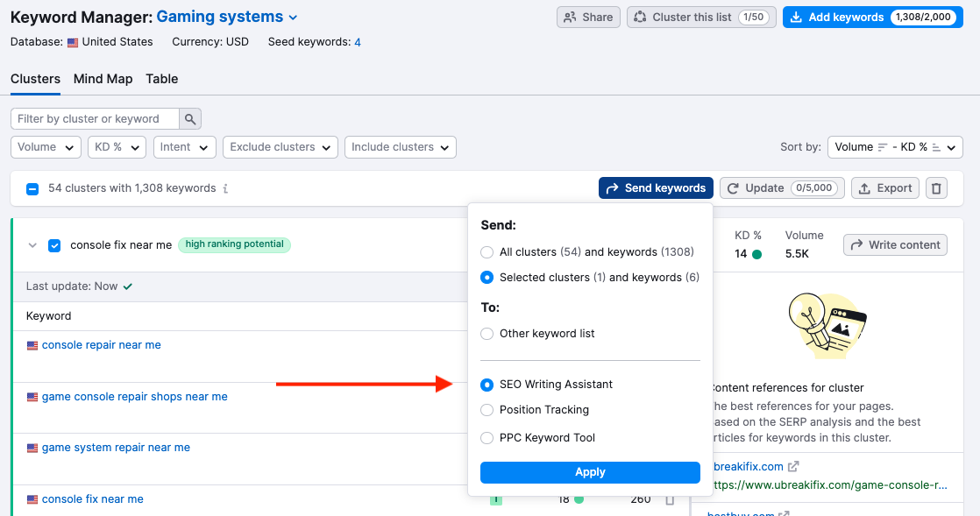Select All clusters radio option

point(487,252)
